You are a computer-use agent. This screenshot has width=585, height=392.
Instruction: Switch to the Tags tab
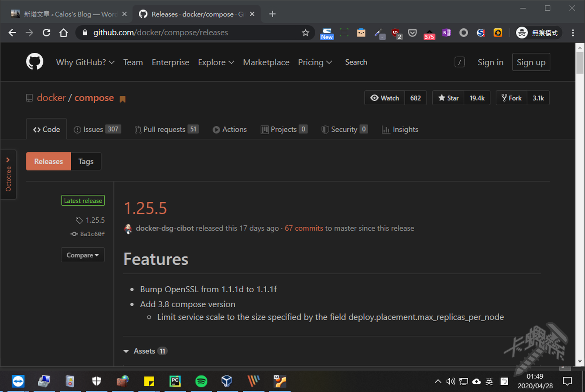(x=86, y=161)
